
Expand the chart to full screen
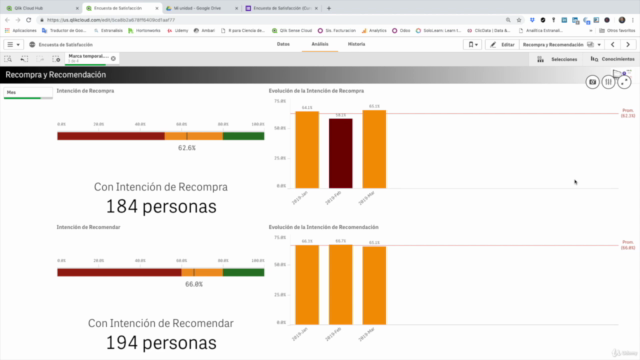click(624, 82)
